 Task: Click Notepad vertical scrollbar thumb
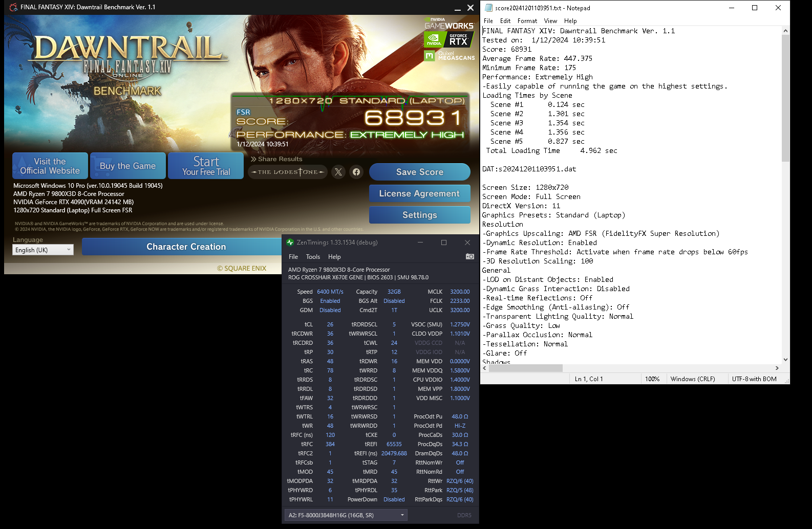click(x=785, y=97)
